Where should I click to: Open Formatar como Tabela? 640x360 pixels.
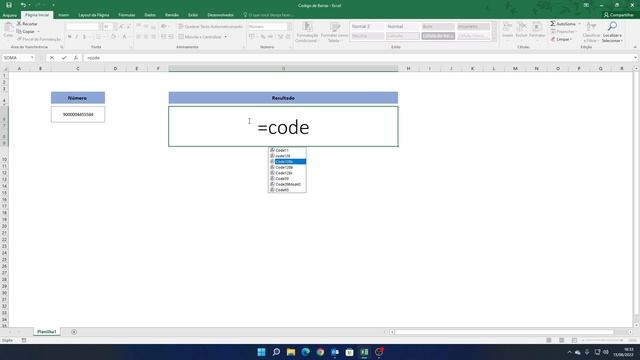point(334,32)
